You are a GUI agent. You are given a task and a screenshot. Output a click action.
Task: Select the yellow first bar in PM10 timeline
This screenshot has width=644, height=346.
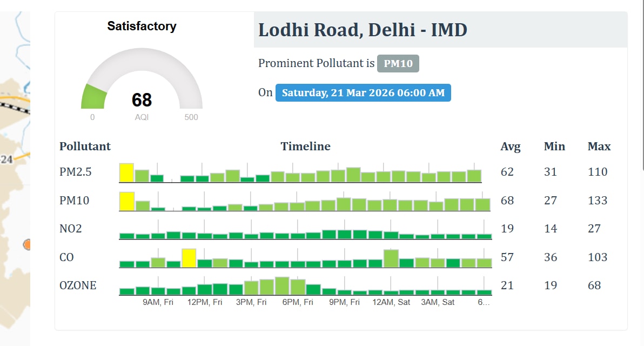[x=126, y=201]
